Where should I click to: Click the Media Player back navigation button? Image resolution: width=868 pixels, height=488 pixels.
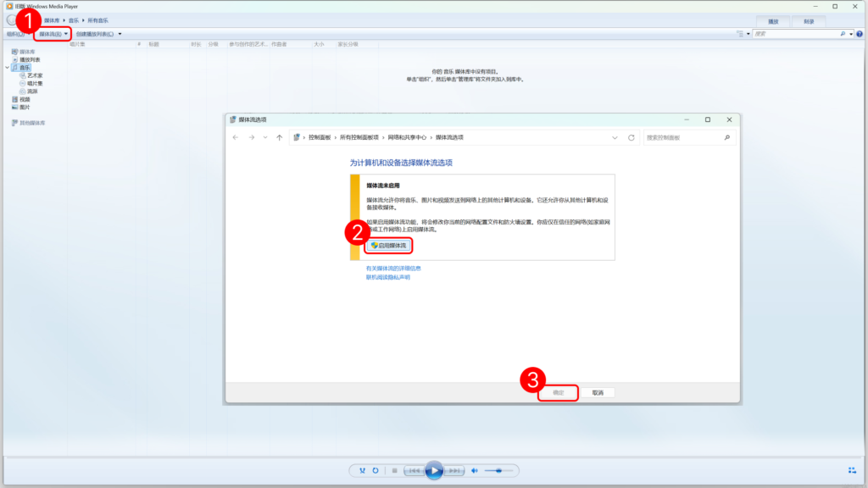[12, 20]
